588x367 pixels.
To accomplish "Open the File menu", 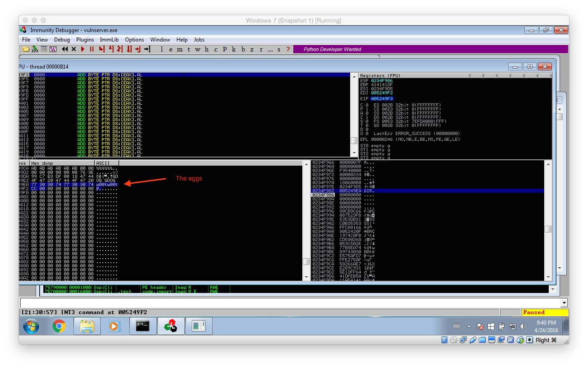I will coord(26,40).
